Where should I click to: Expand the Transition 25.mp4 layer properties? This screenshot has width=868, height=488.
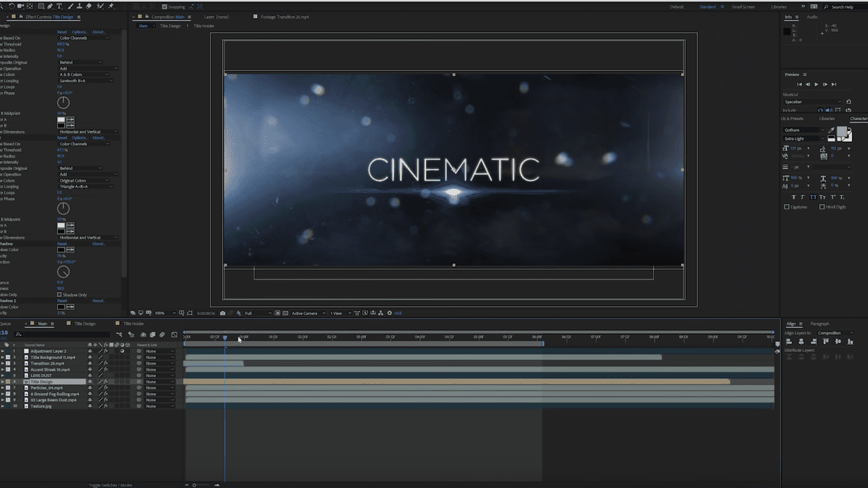point(3,363)
